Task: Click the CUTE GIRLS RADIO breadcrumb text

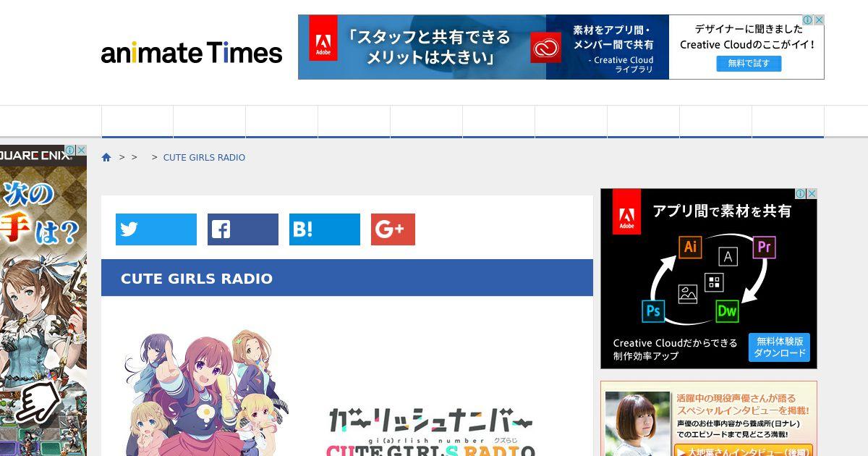Action: 204,157
